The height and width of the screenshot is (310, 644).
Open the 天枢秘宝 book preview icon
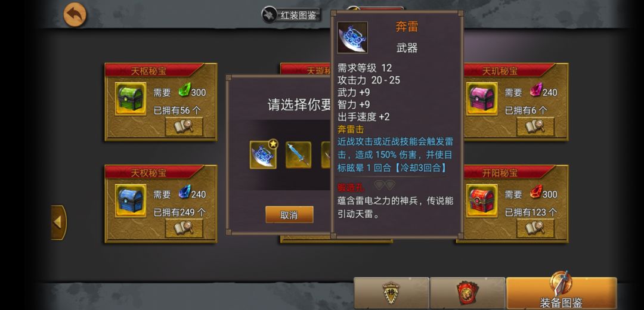tap(184, 126)
